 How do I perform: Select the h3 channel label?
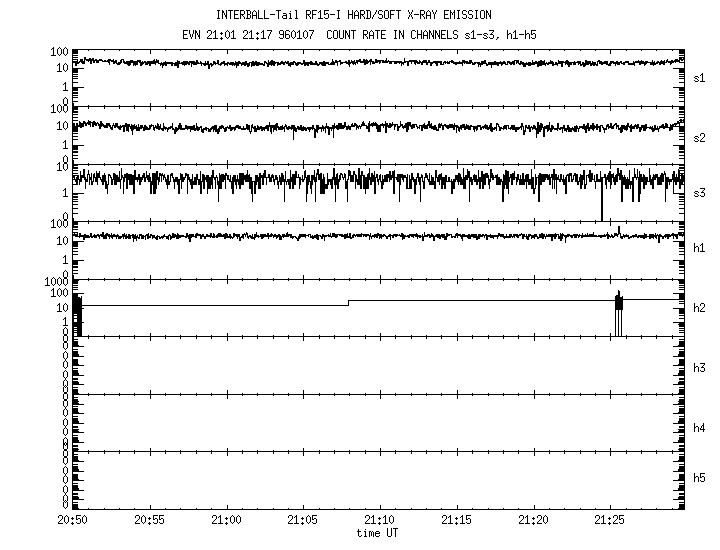700,368
